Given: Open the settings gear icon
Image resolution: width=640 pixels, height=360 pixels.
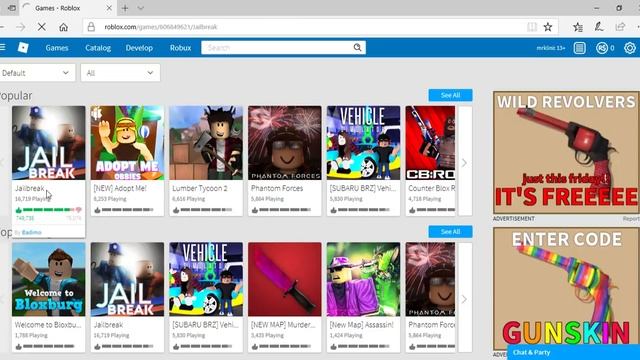Looking at the screenshot, I should pyautogui.click(x=630, y=48).
